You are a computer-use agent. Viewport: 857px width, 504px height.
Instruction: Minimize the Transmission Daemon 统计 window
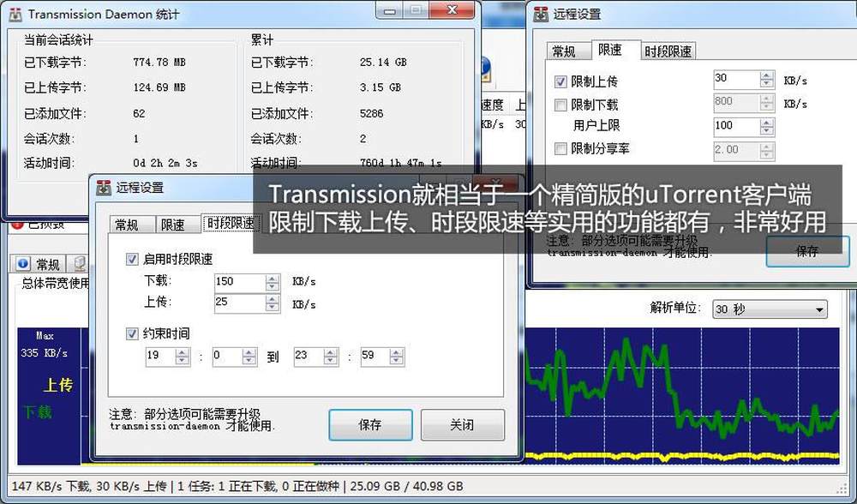point(390,10)
